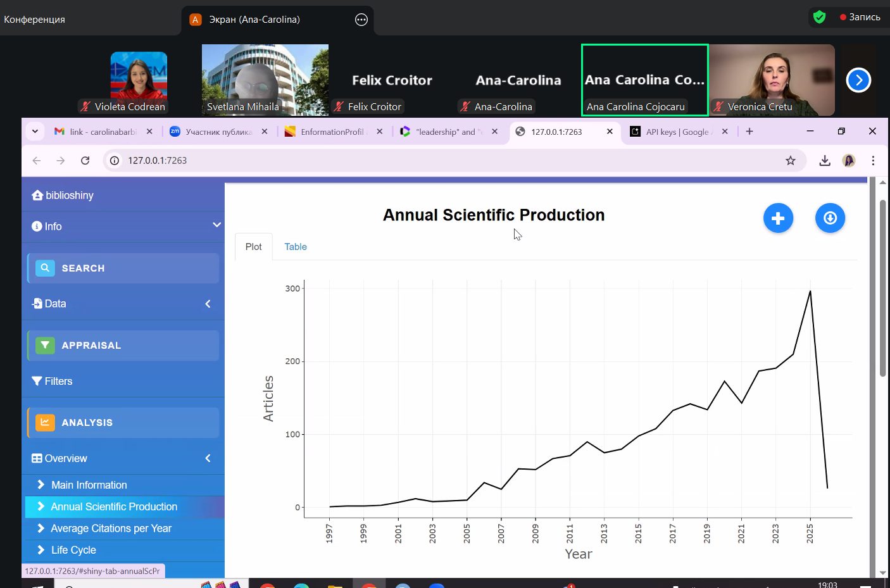Open Chrome three-dot menu

click(x=873, y=161)
